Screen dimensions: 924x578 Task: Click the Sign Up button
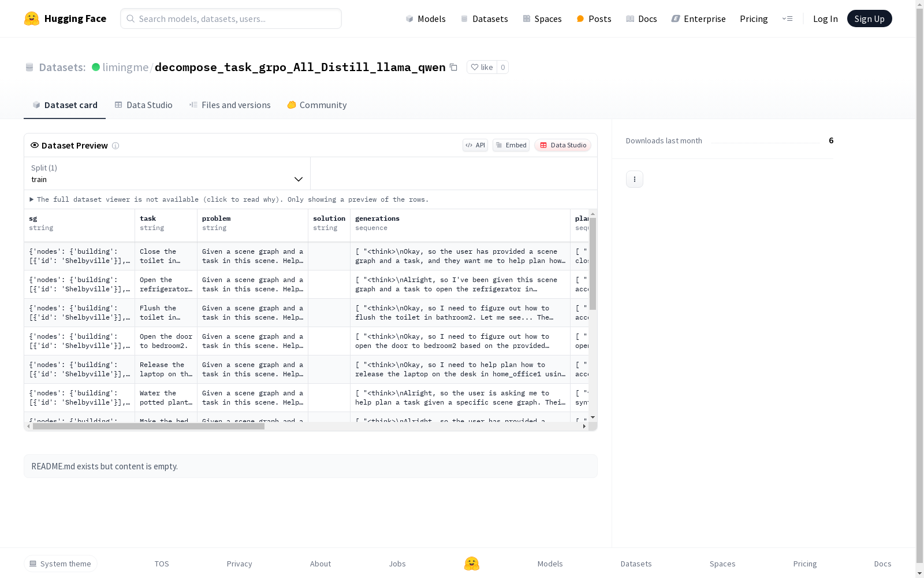coord(870,18)
